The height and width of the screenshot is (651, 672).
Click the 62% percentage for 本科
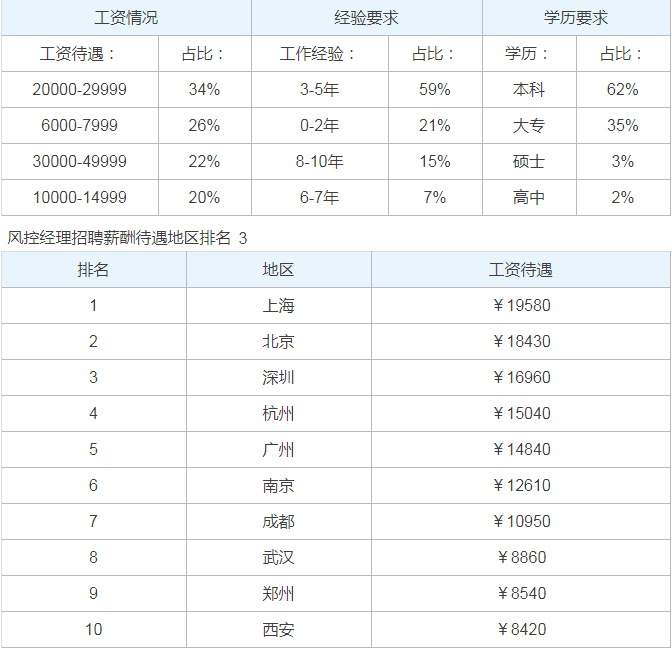622,90
